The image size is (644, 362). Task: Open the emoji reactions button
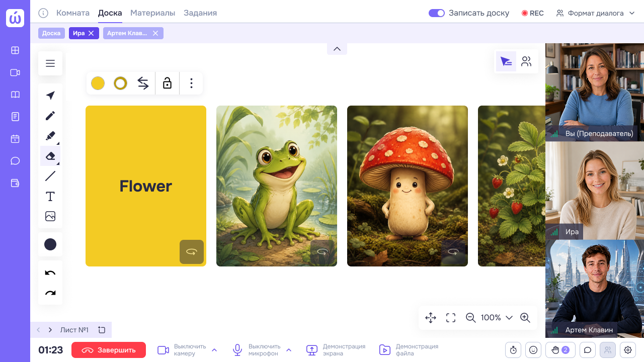[533, 350]
